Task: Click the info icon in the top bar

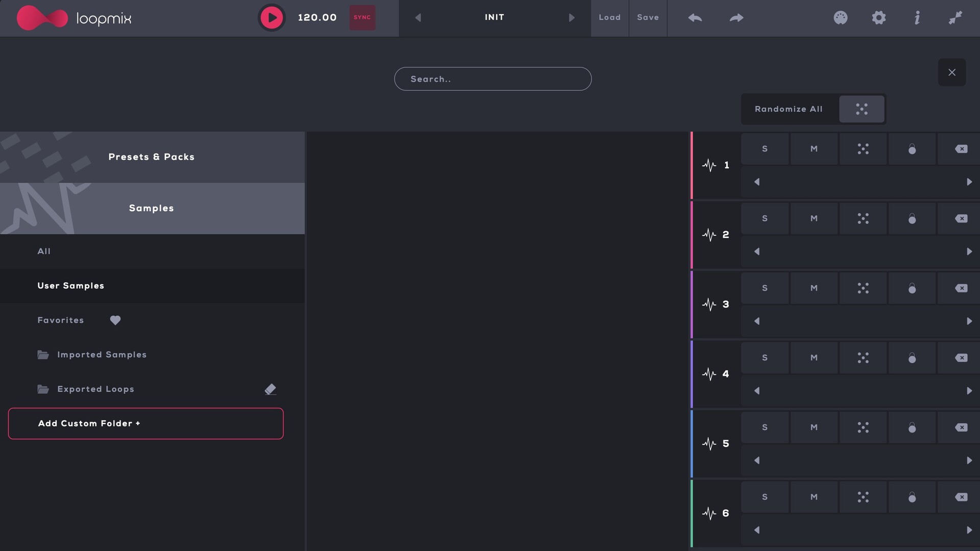Action: pos(917,18)
